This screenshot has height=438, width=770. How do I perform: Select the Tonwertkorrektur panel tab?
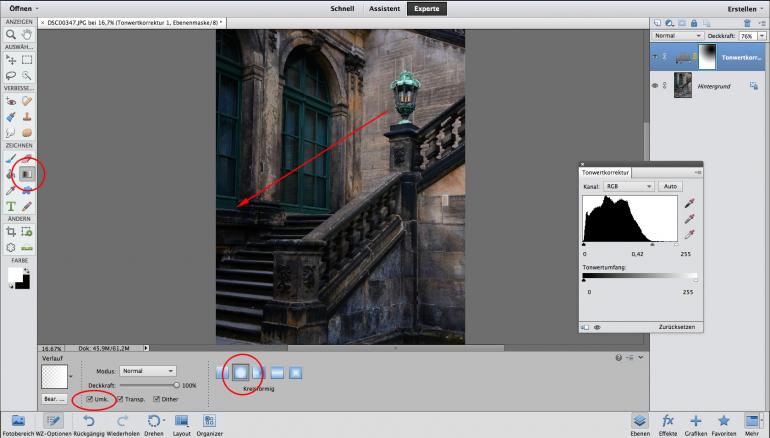[605, 172]
